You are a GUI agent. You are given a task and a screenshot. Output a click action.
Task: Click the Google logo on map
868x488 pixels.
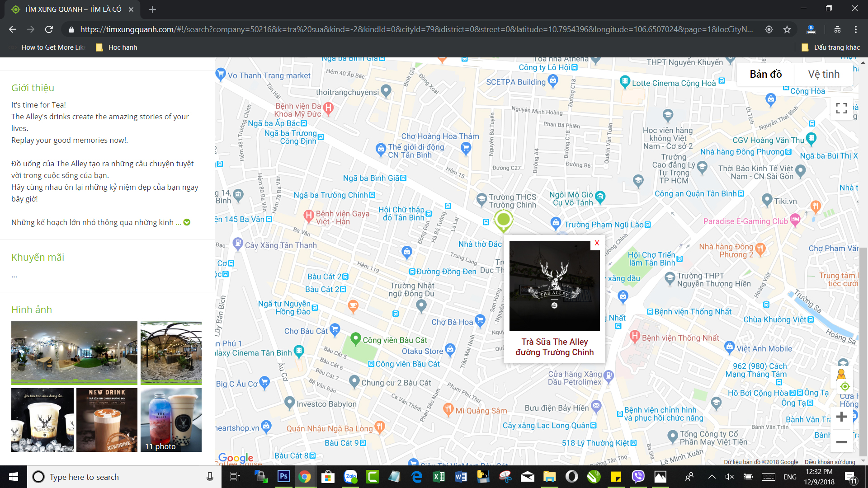click(x=236, y=458)
